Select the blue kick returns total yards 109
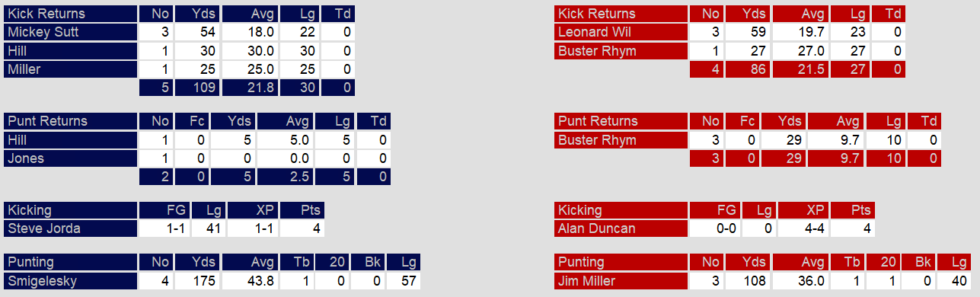Image resolution: width=980 pixels, height=297 pixels. click(198, 88)
